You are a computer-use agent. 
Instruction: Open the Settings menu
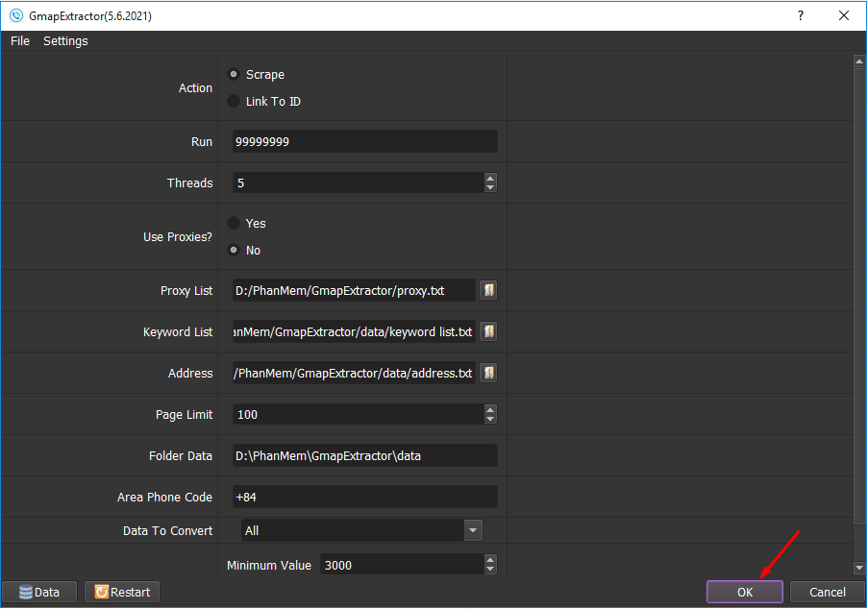(x=65, y=41)
